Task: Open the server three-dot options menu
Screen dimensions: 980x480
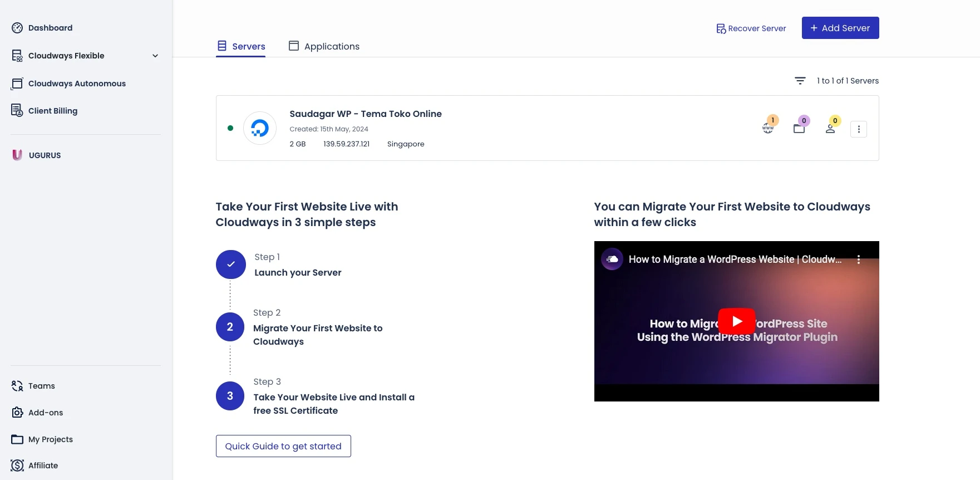Action: pyautogui.click(x=859, y=129)
